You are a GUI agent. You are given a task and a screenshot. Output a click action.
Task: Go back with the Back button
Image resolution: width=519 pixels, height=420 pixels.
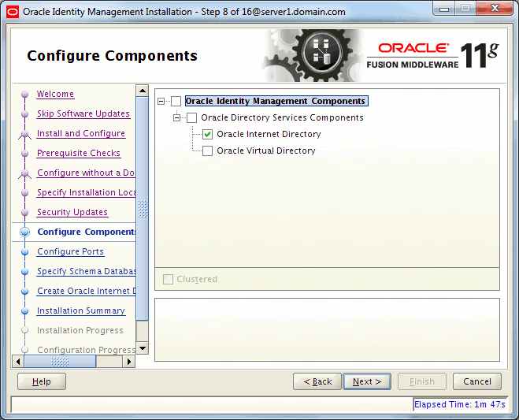317,381
